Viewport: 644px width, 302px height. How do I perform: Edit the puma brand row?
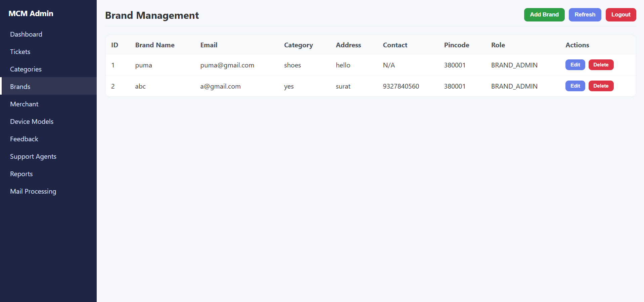pyautogui.click(x=575, y=65)
